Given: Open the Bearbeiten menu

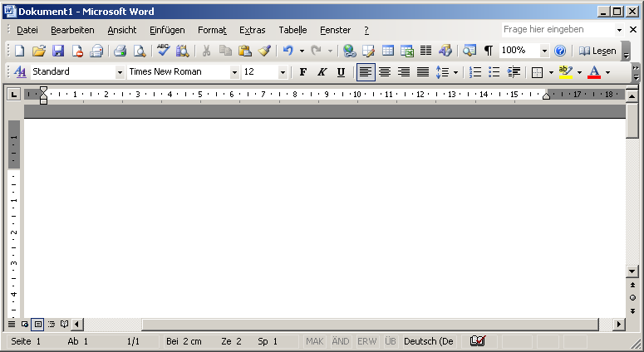Looking at the screenshot, I should pos(72,30).
